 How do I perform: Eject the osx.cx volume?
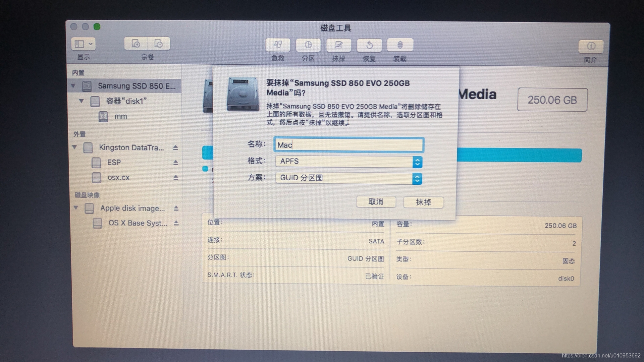click(x=175, y=178)
